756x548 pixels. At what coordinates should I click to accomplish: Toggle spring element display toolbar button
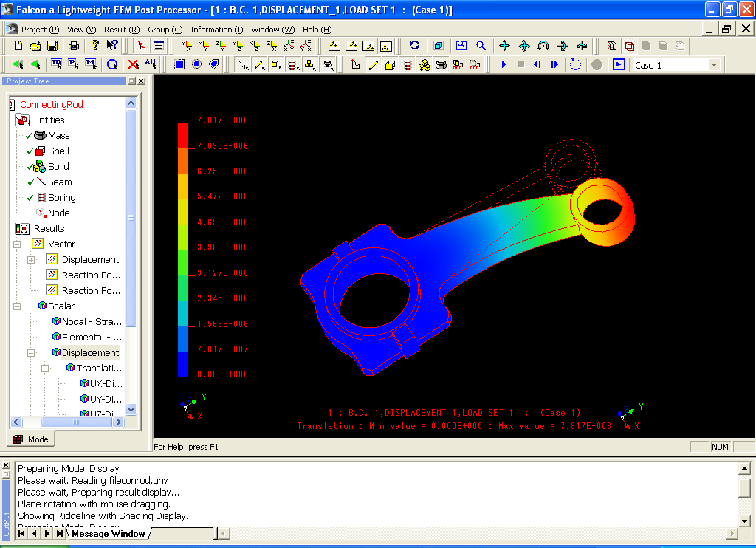point(408,64)
